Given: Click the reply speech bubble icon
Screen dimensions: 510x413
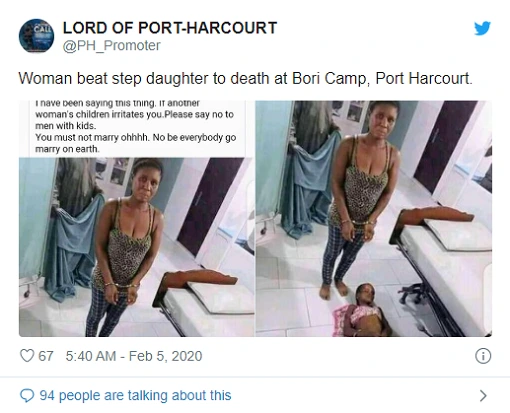Looking at the screenshot, I should point(27,396).
